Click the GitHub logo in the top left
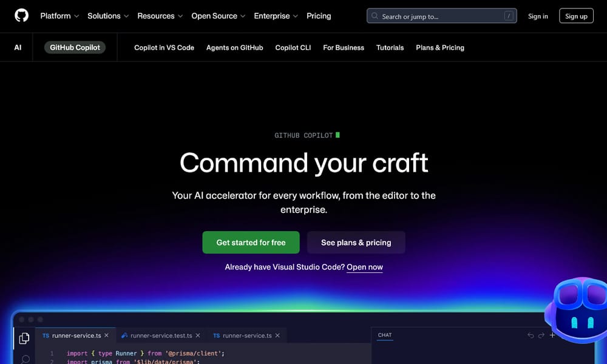The image size is (607, 364). pyautogui.click(x=22, y=16)
